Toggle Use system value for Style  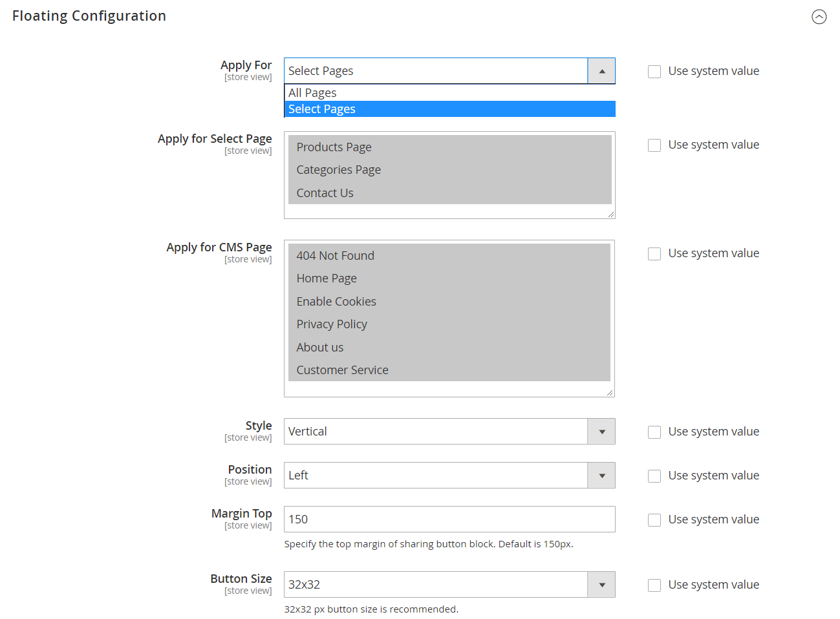[654, 432]
